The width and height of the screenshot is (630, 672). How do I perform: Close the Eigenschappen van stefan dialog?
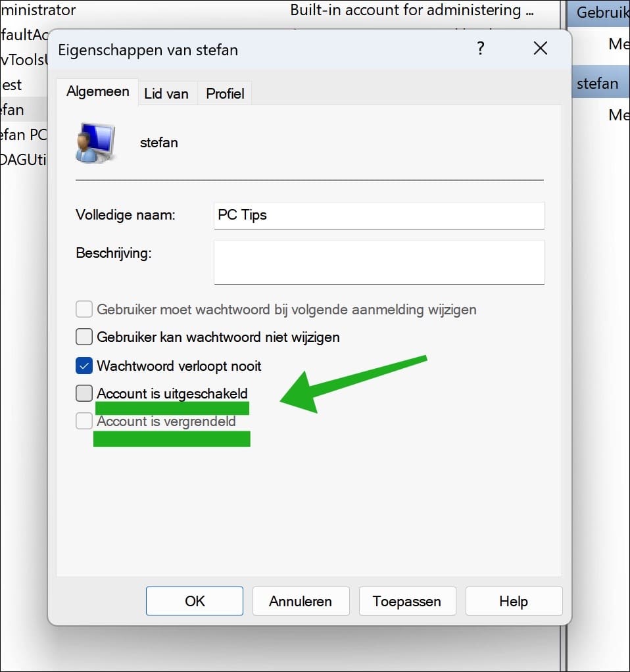click(541, 49)
